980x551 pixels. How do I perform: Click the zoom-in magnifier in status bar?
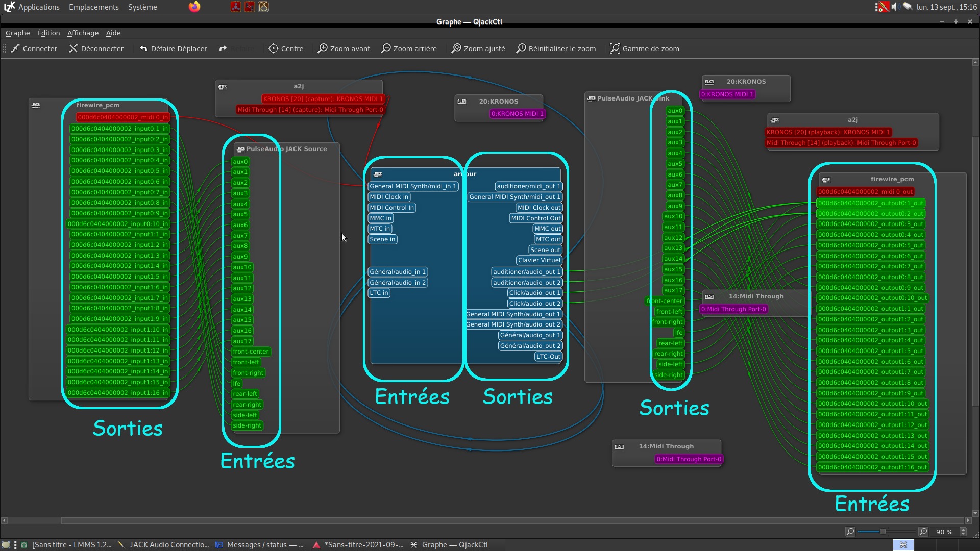923,532
